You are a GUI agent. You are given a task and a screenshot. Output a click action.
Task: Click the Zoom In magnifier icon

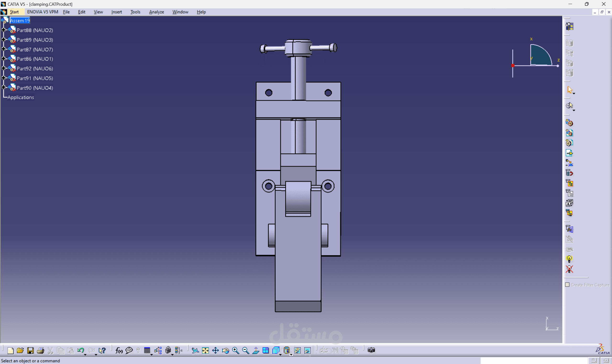point(236,351)
